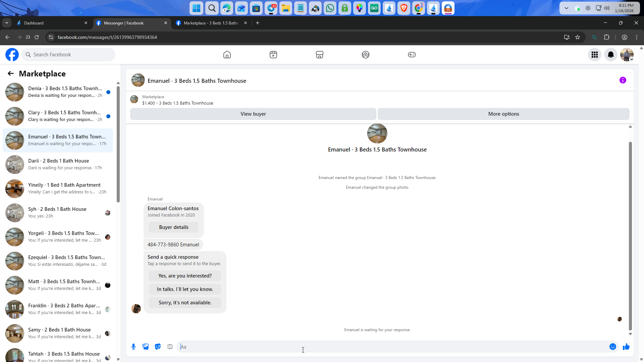Click the conversation list scrollbar
This screenshot has width=644, height=362.
[118, 144]
